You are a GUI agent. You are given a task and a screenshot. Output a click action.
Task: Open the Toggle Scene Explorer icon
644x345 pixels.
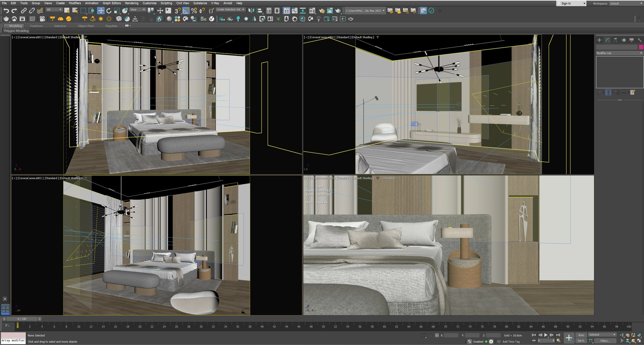pos(269,11)
